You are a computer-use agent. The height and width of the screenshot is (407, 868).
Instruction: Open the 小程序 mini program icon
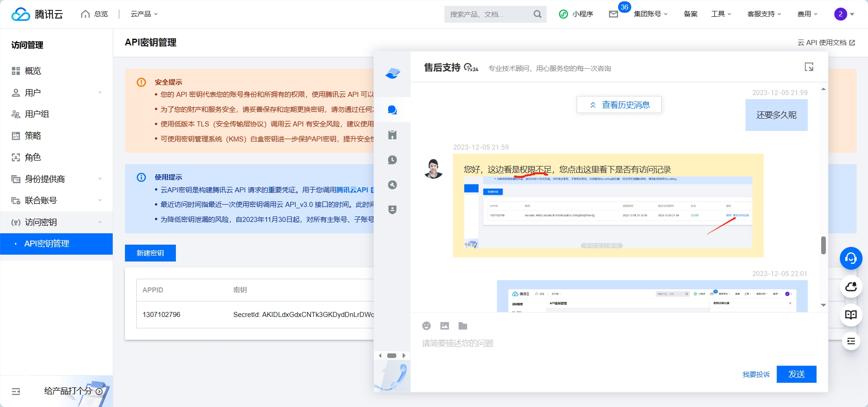564,14
